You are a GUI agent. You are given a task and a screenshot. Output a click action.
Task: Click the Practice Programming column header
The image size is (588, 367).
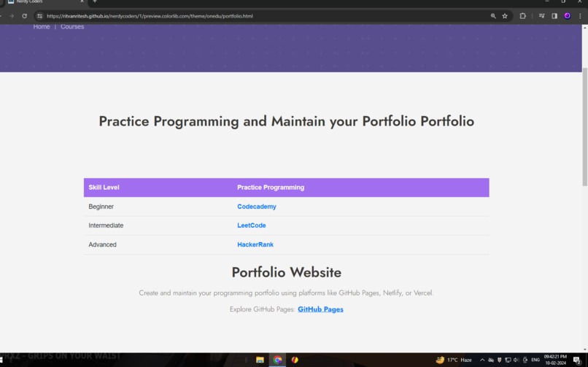coord(271,188)
